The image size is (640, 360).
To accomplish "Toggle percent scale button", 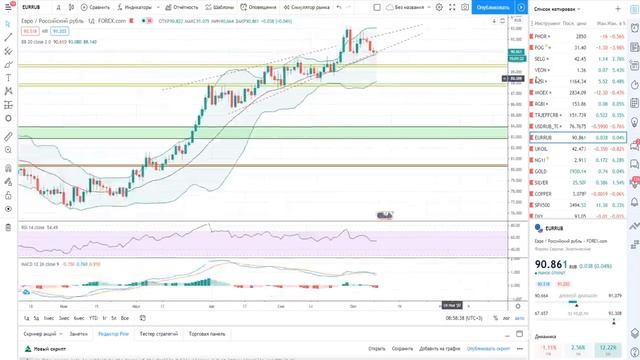I will [x=496, y=318].
